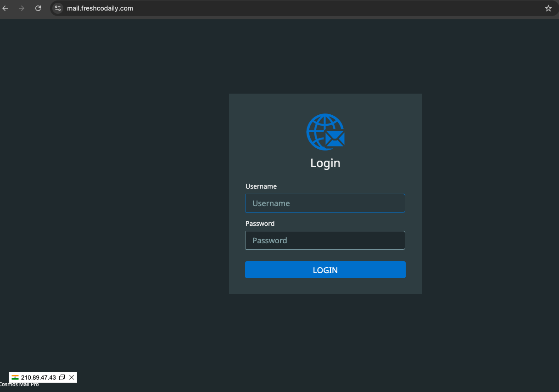The width and height of the screenshot is (559, 392).
Task: Focus the Password input field
Action: (x=325, y=241)
